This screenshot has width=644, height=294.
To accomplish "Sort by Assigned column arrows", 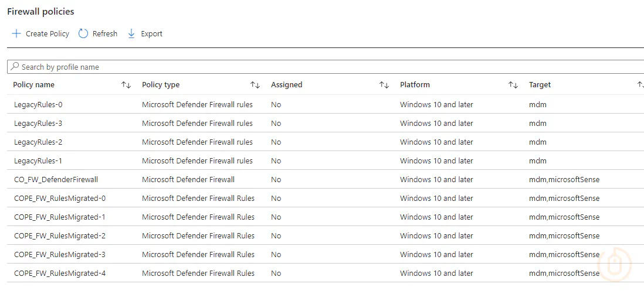I will (x=384, y=85).
